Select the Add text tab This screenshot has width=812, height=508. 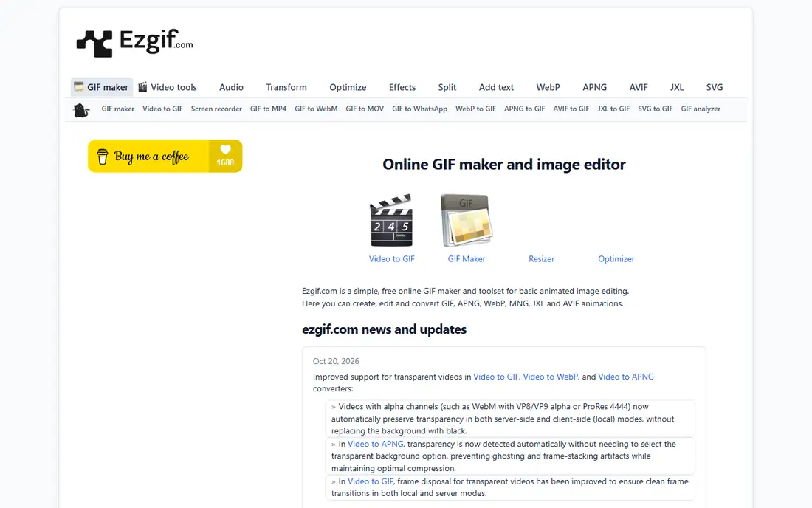coord(496,87)
